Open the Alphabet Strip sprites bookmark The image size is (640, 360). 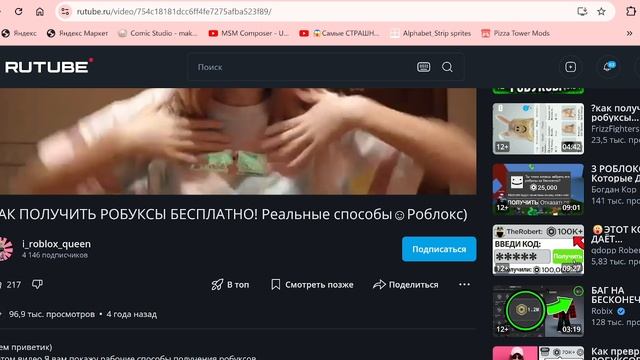pyautogui.click(x=431, y=33)
